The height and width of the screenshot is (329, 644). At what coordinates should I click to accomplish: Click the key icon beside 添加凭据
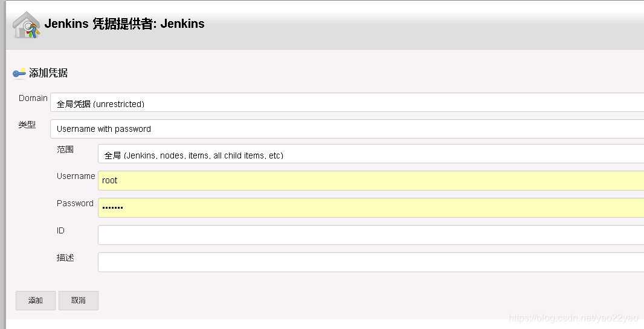tap(19, 73)
